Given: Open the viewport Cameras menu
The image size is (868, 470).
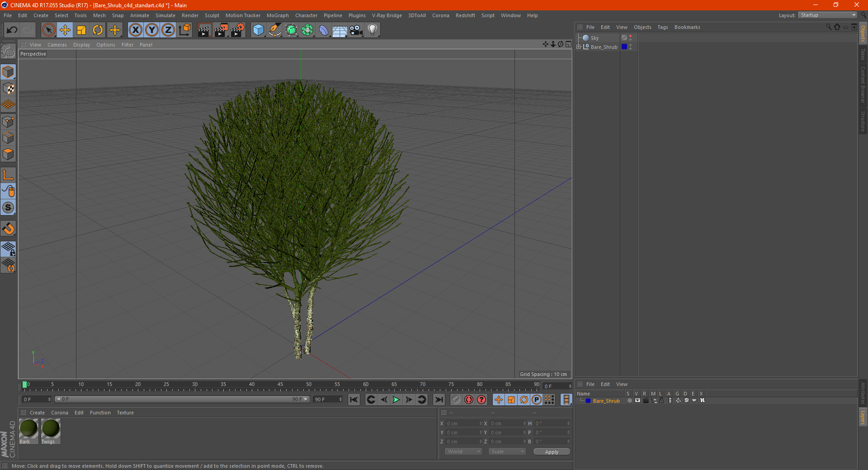Looking at the screenshot, I should (57, 45).
